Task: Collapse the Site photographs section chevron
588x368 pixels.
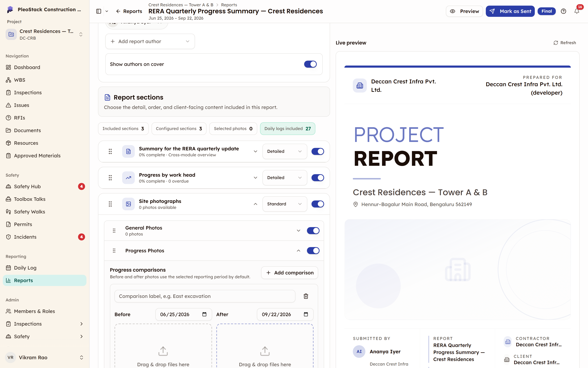Action: pyautogui.click(x=255, y=204)
